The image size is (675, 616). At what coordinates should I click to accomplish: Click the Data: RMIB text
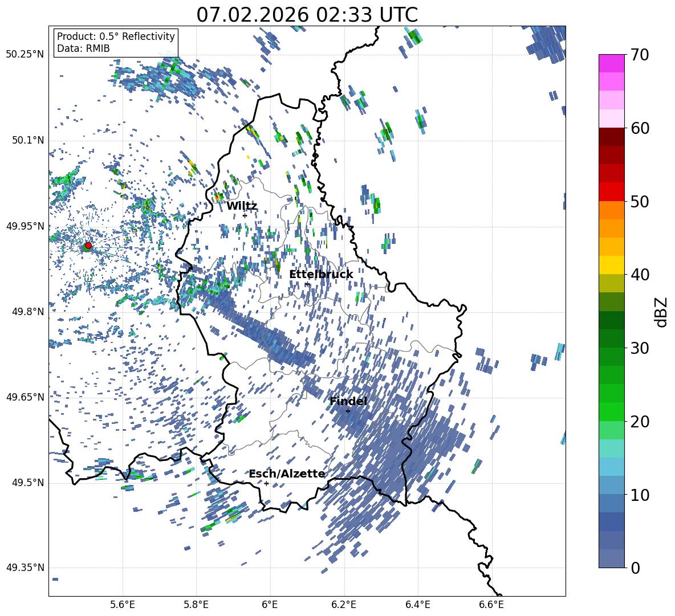point(83,49)
